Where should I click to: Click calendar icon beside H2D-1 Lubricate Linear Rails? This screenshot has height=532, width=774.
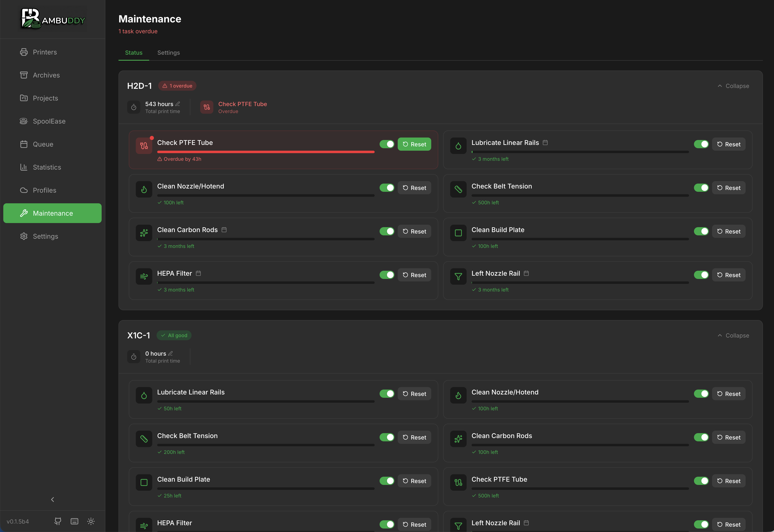[545, 142]
